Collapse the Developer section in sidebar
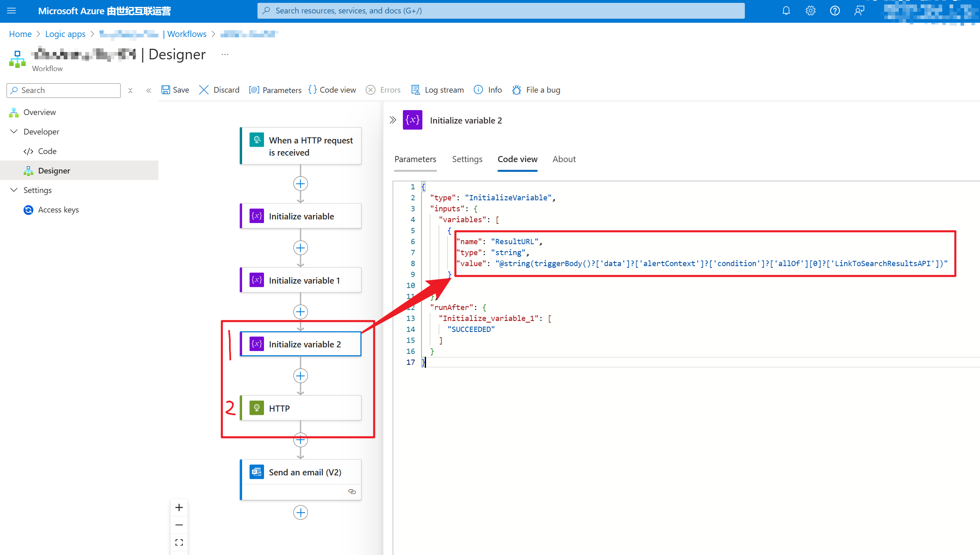 coord(14,131)
